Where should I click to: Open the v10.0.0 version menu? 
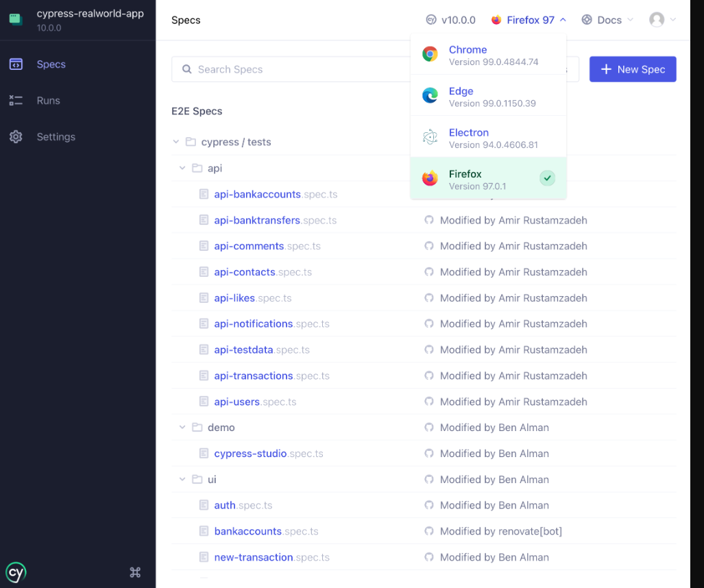coord(450,20)
